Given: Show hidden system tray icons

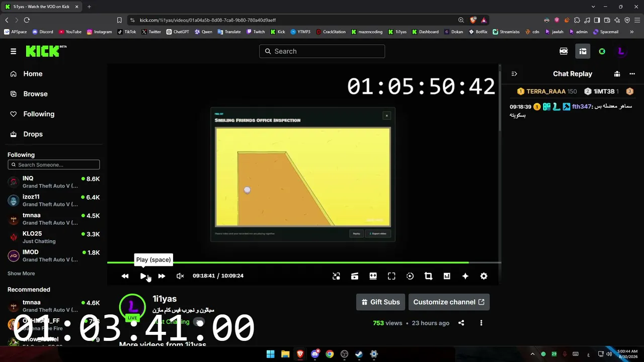Looking at the screenshot, I should click(532, 354).
